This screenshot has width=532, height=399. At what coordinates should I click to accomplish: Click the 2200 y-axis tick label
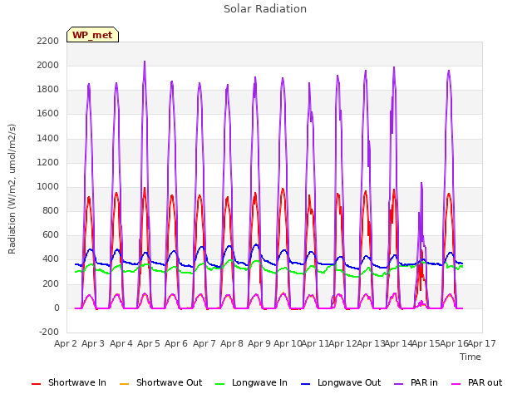click(48, 41)
